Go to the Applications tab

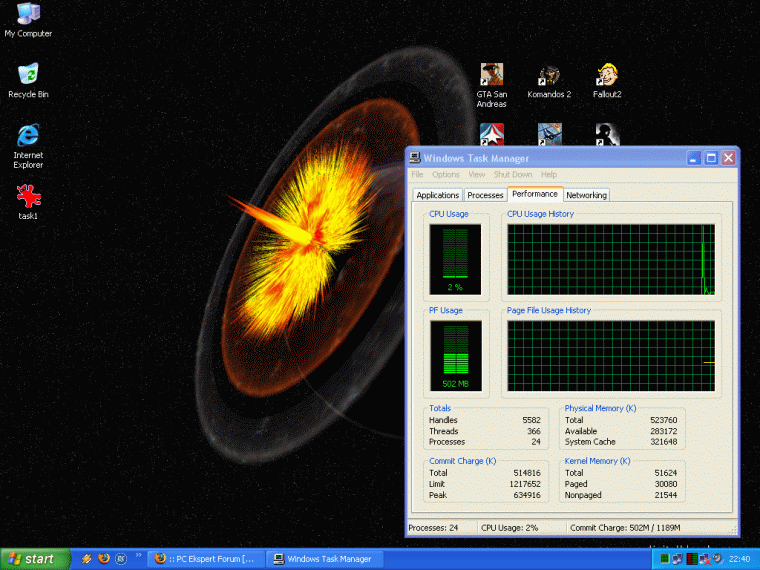(x=438, y=195)
